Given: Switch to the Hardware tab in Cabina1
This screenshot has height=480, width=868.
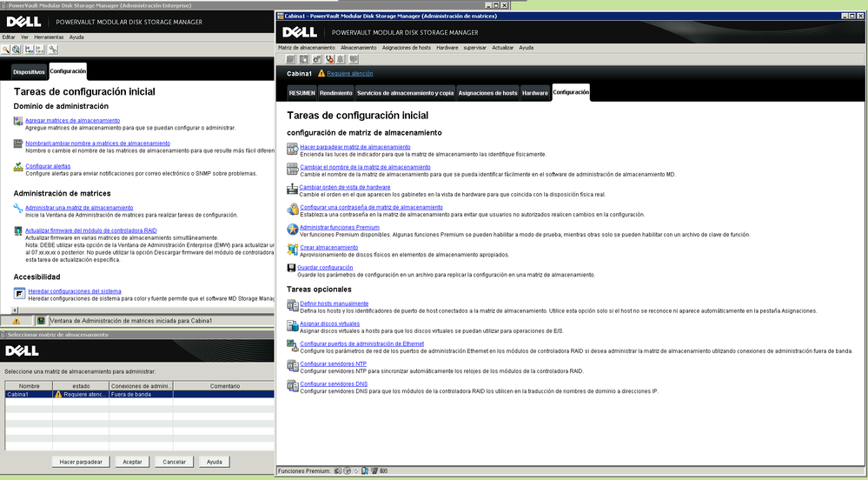Looking at the screenshot, I should click(534, 93).
